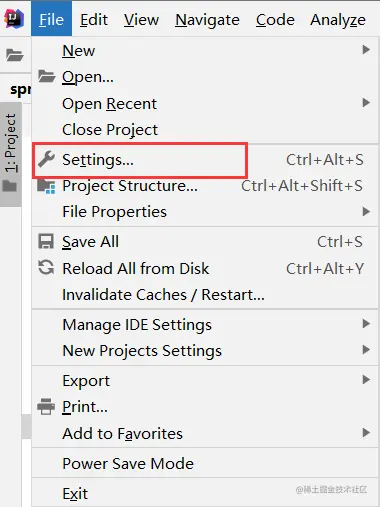Click the Open folder icon in menu
Viewport: 380px width, 507px height.
click(x=46, y=76)
